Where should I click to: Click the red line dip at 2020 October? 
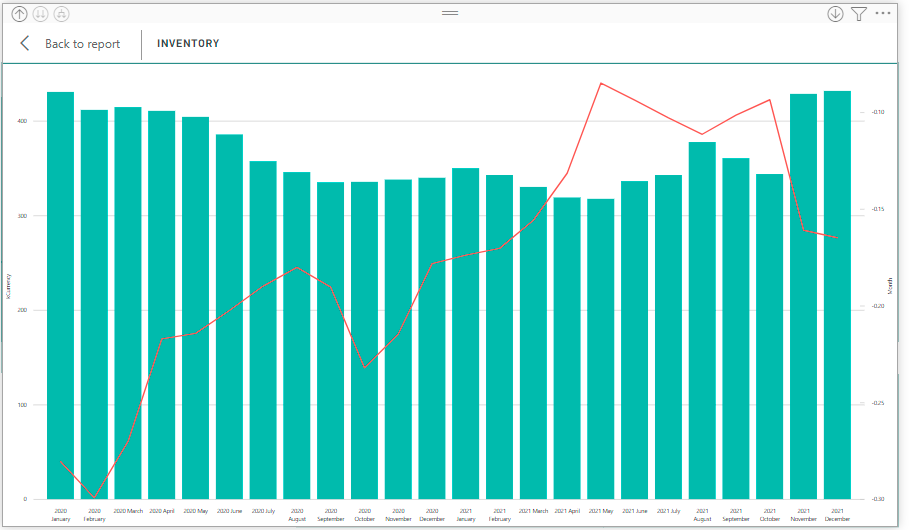[364, 367]
